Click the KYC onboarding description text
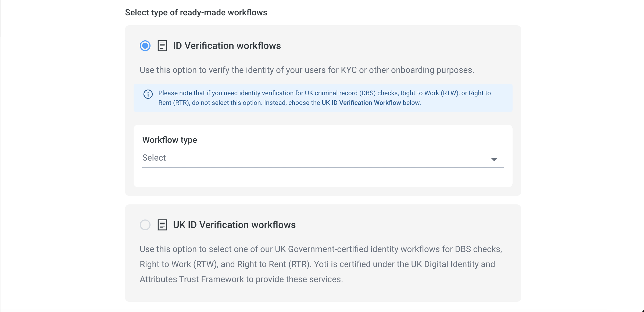 (x=307, y=70)
